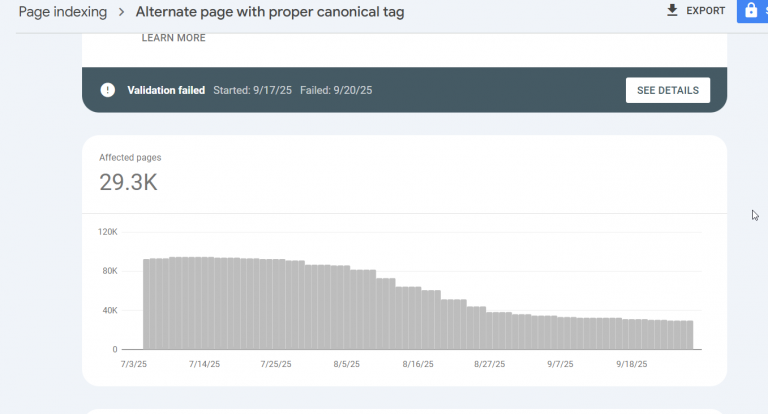
Task: Click the breadcrumb chevron separator
Action: pos(121,12)
